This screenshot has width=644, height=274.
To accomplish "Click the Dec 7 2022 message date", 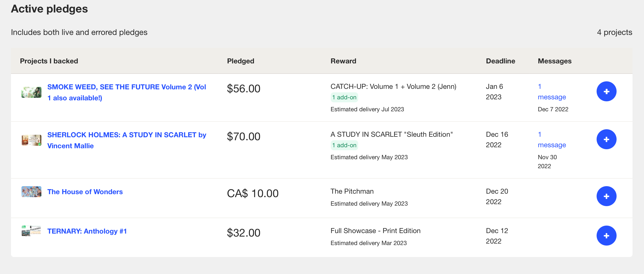I will point(553,109).
